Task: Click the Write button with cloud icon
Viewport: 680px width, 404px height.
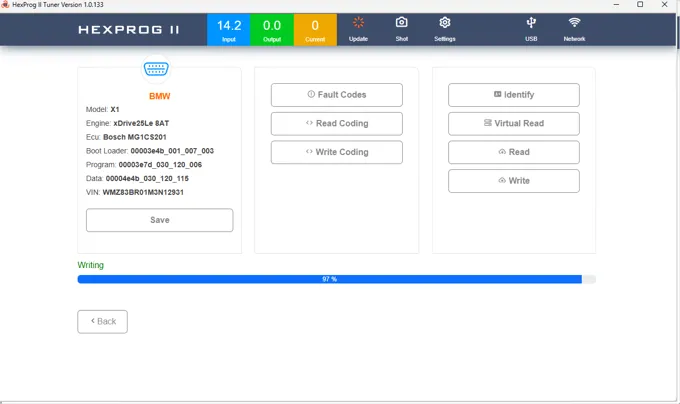Action: click(513, 181)
